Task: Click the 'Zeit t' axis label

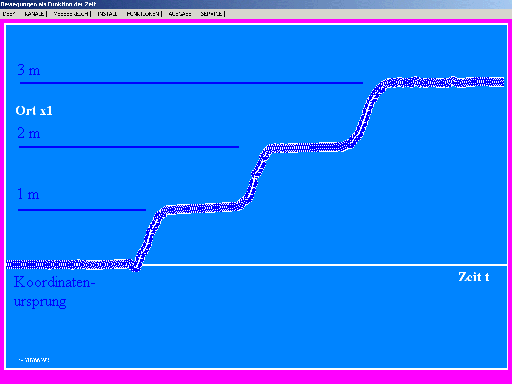Action: click(474, 277)
